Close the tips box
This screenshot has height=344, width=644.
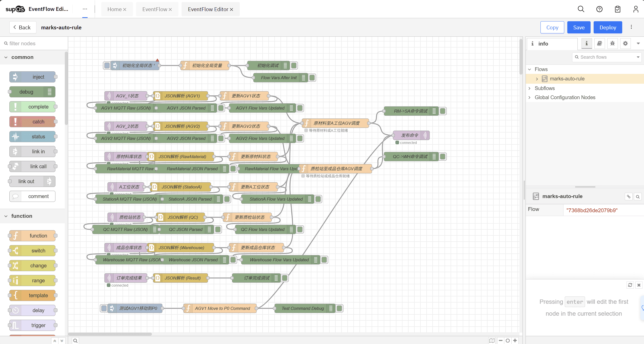pos(639,285)
